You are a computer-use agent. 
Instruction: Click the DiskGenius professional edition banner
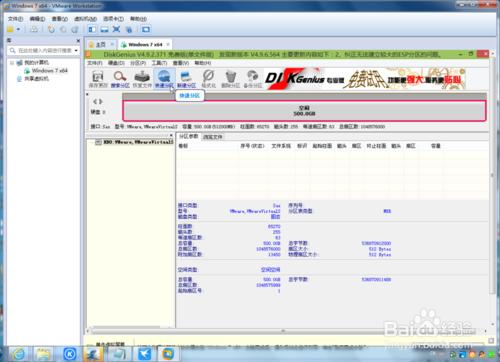pyautogui.click(x=365, y=79)
